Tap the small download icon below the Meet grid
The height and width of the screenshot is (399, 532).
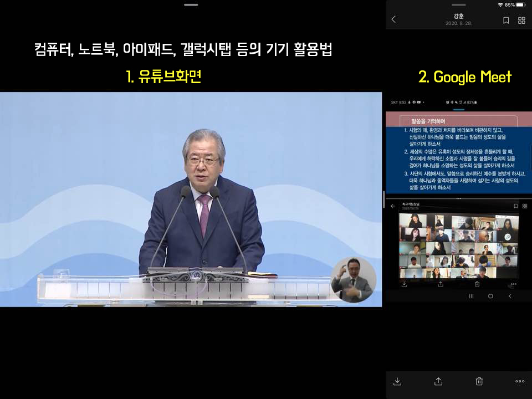tap(404, 284)
